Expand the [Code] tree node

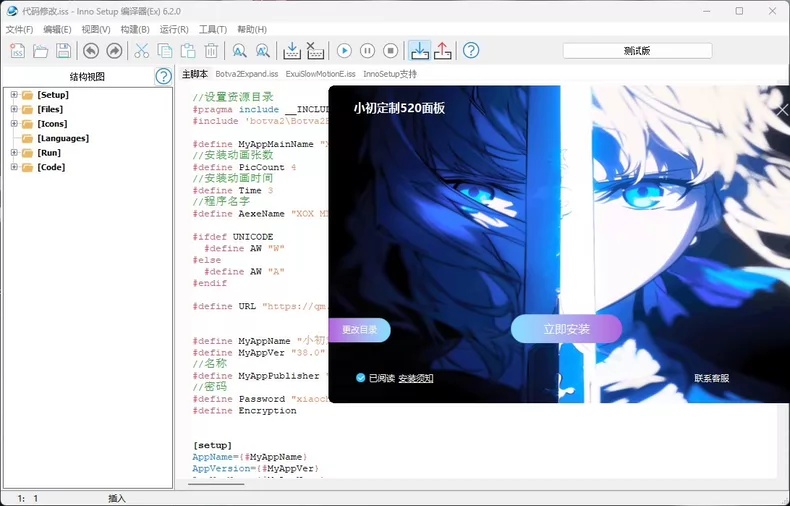[14, 167]
